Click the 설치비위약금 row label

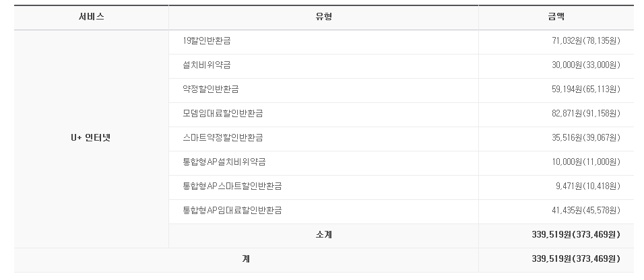[207, 65]
